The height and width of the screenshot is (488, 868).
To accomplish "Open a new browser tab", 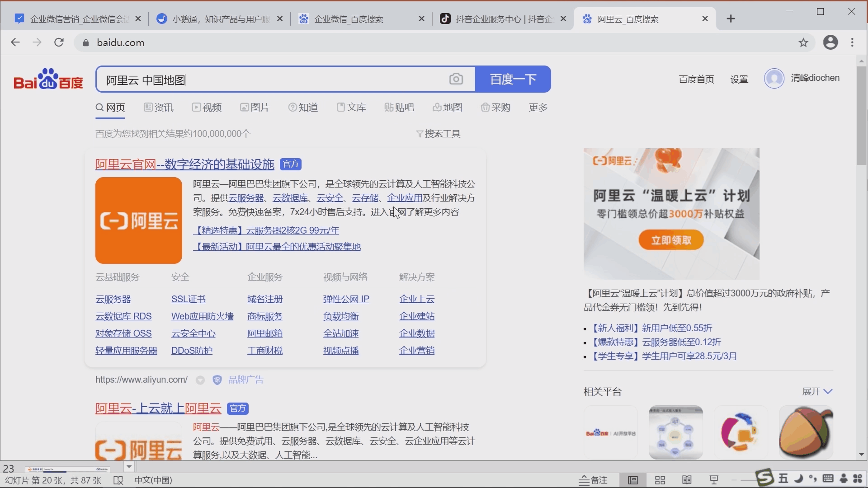I will [x=731, y=19].
